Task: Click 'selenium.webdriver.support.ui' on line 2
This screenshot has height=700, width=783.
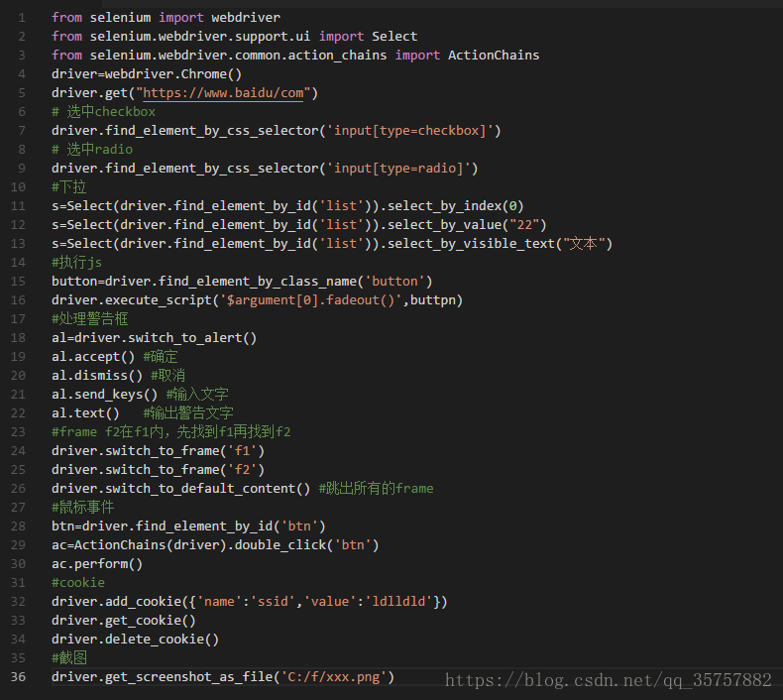Action: (x=200, y=37)
